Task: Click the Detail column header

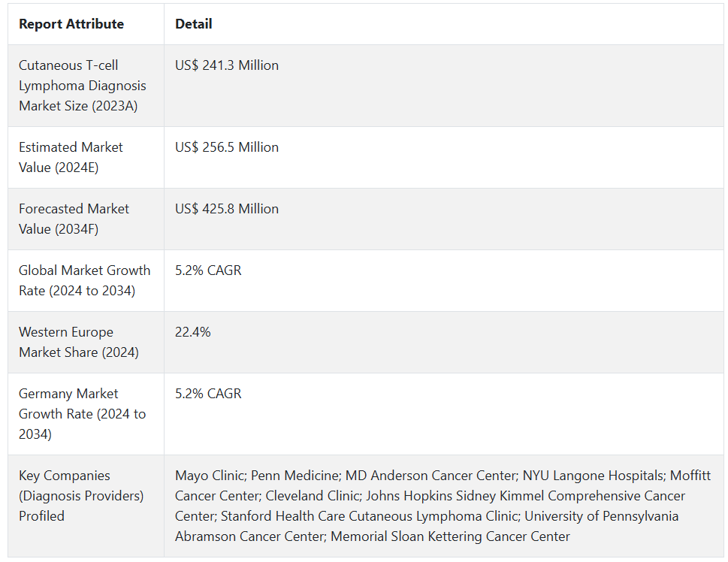Action: [x=194, y=24]
